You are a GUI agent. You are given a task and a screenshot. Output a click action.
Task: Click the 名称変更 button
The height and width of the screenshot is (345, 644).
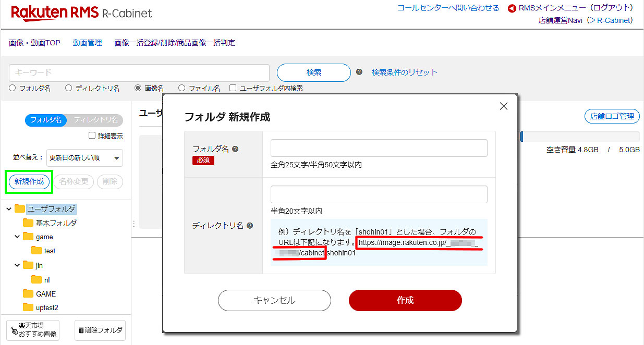coord(74,181)
